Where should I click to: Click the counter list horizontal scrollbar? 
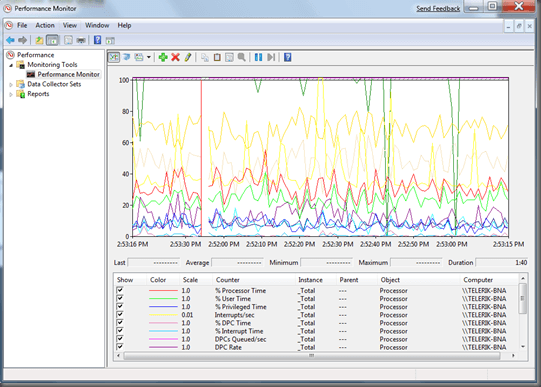pyautogui.click(x=312, y=356)
